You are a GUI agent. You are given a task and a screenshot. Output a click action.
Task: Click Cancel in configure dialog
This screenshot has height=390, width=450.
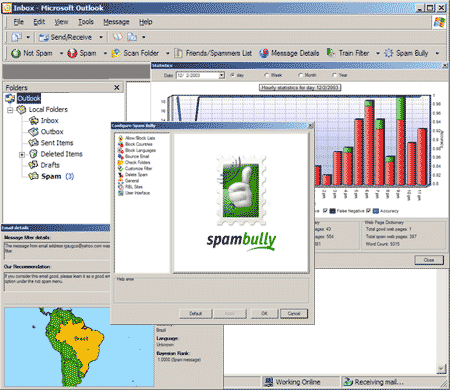coord(294,313)
